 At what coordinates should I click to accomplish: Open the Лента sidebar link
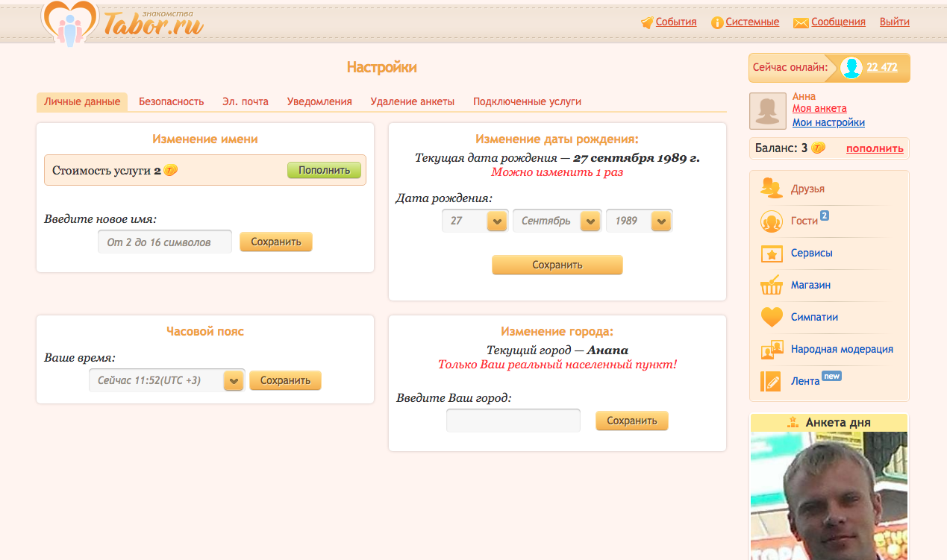(805, 381)
